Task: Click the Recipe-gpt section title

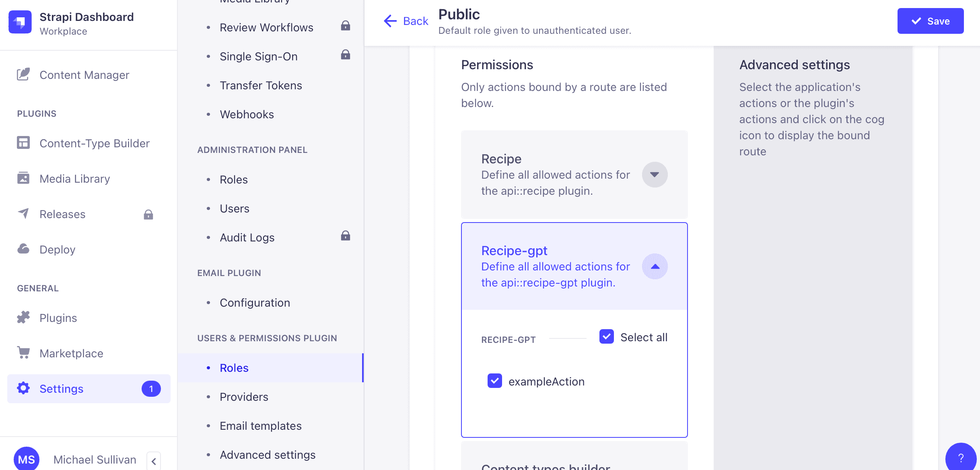Action: click(x=514, y=250)
